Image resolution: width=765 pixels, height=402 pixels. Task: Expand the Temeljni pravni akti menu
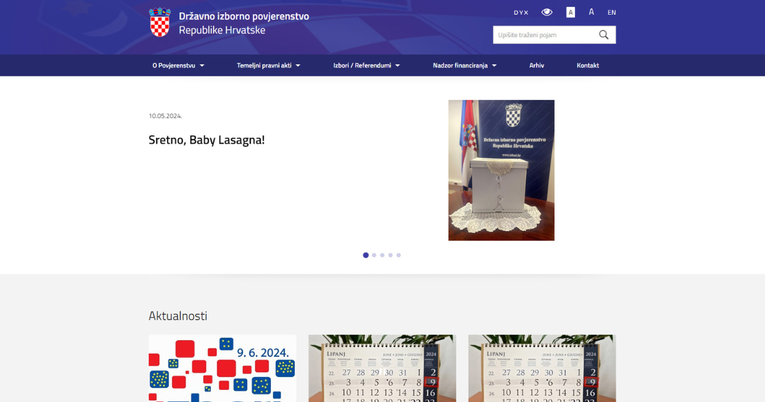tap(268, 65)
